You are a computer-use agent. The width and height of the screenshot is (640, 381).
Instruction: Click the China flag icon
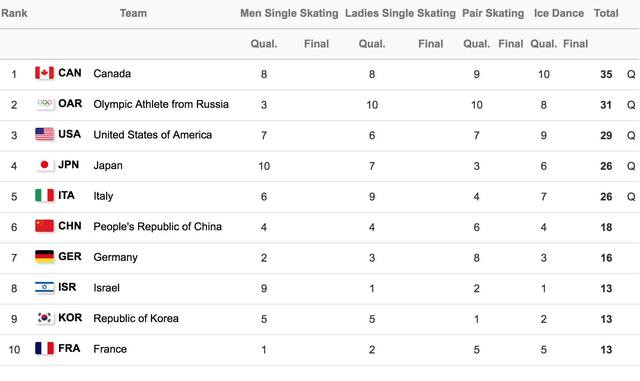44,226
